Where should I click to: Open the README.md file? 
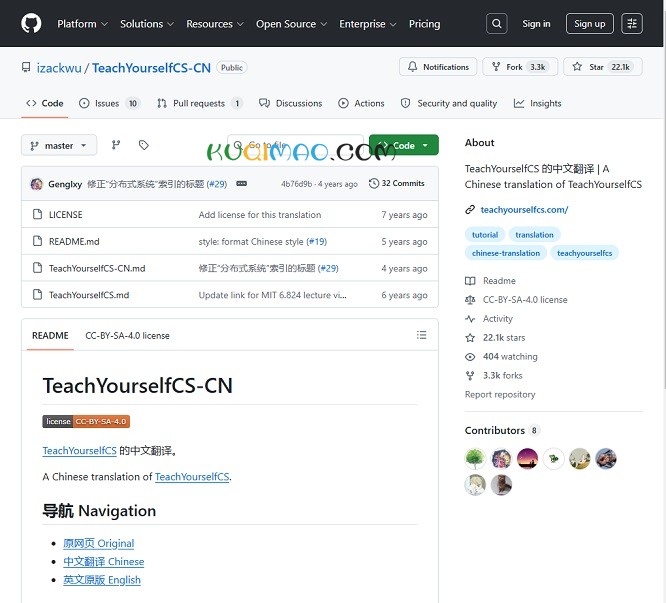pyautogui.click(x=74, y=242)
